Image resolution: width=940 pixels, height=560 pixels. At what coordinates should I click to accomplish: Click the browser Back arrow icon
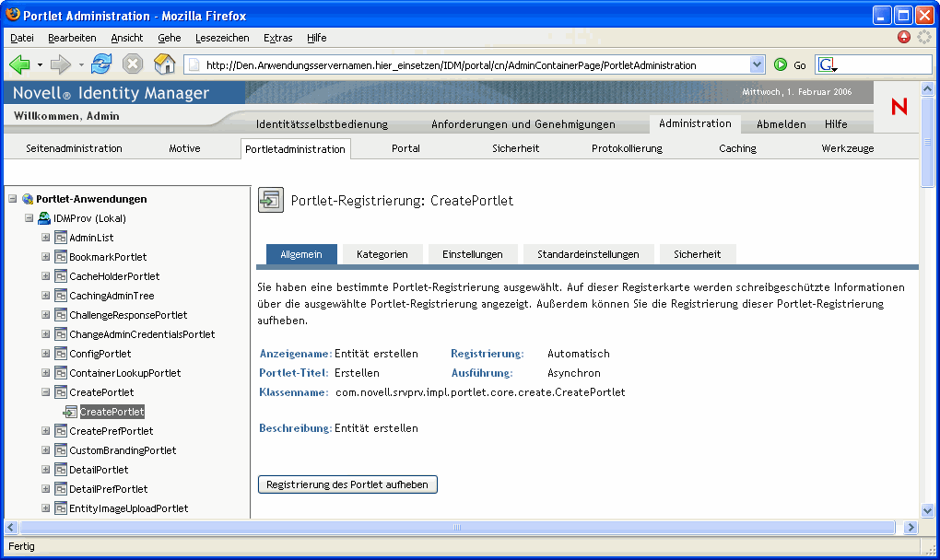tap(19, 64)
